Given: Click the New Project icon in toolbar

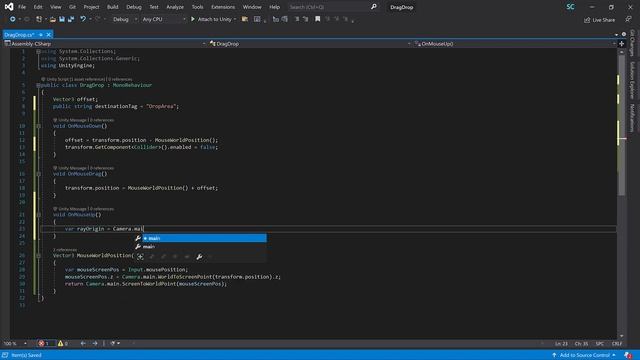Looking at the screenshot, I should pos(39,19).
